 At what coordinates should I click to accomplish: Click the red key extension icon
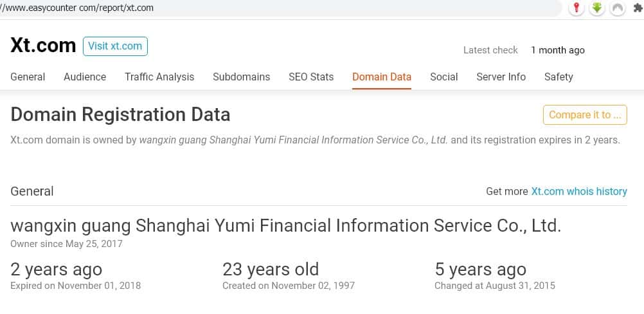click(577, 8)
